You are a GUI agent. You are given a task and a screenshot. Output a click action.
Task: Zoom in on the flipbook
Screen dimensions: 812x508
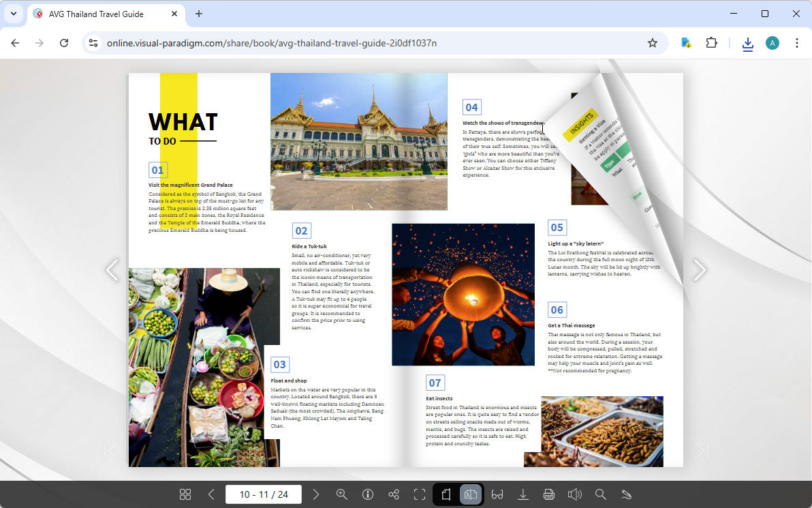(342, 494)
